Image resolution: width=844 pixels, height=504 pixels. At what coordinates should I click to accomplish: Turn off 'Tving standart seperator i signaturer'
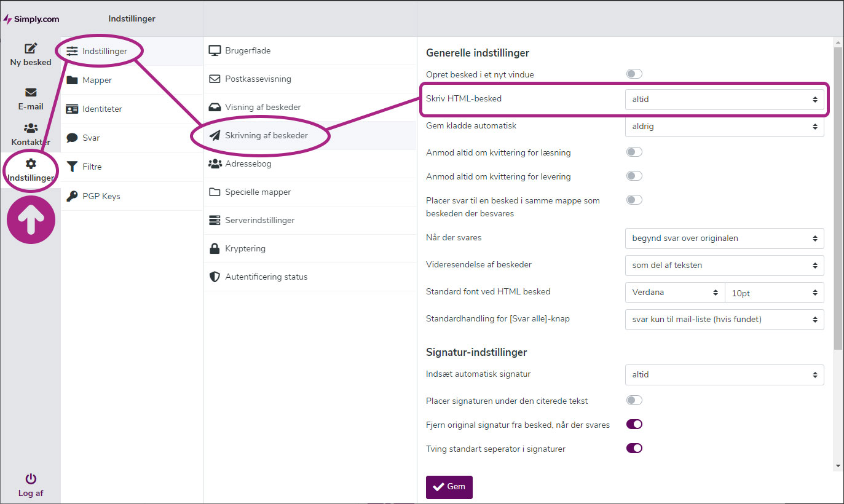pos(634,447)
